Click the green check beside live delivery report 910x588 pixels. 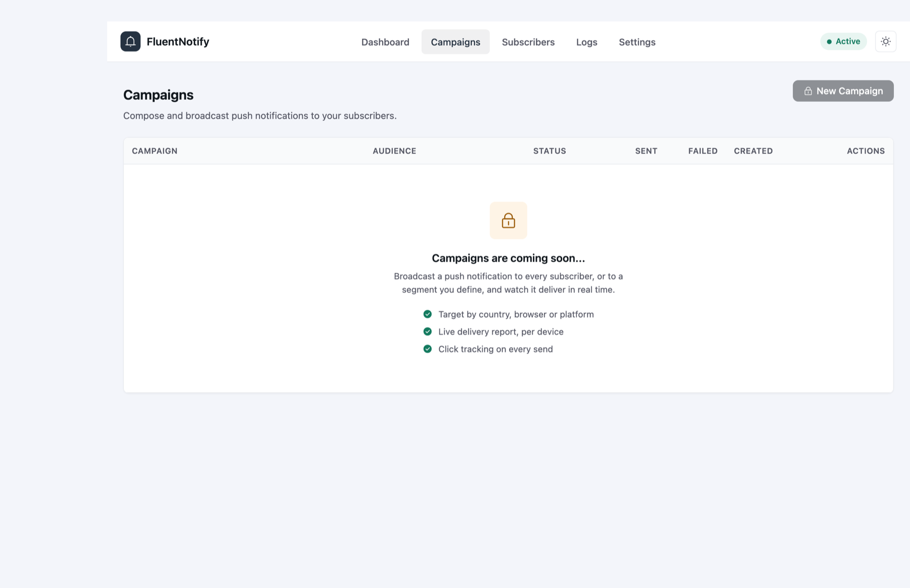pos(427,331)
